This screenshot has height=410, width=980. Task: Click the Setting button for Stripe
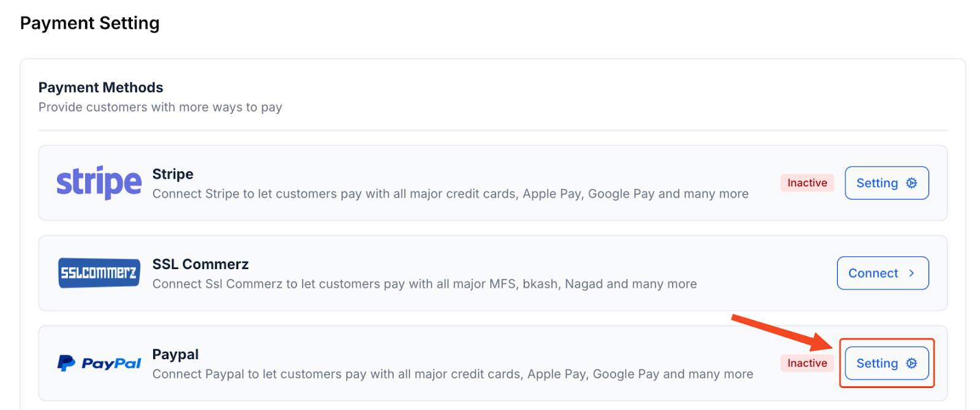[886, 183]
